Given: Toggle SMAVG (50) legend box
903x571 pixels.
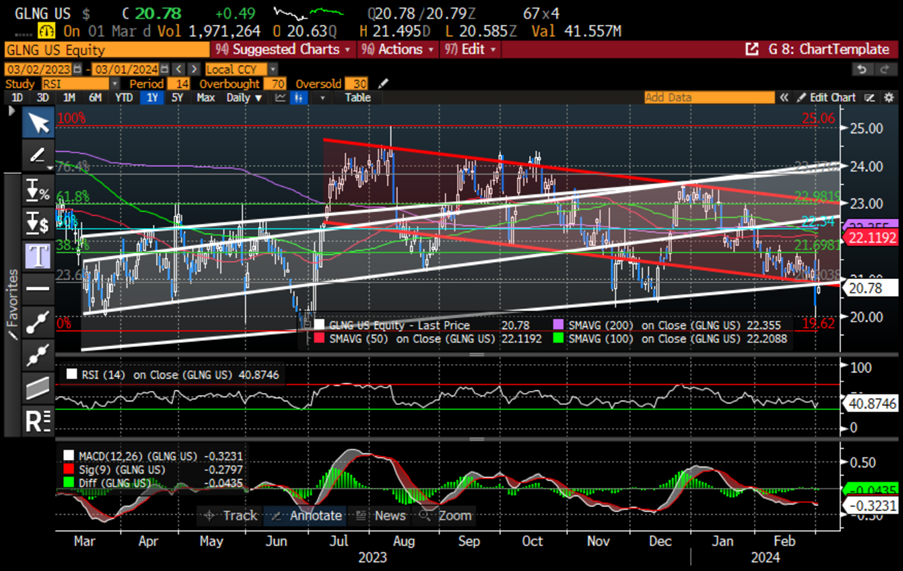Looking at the screenshot, I should (319, 338).
